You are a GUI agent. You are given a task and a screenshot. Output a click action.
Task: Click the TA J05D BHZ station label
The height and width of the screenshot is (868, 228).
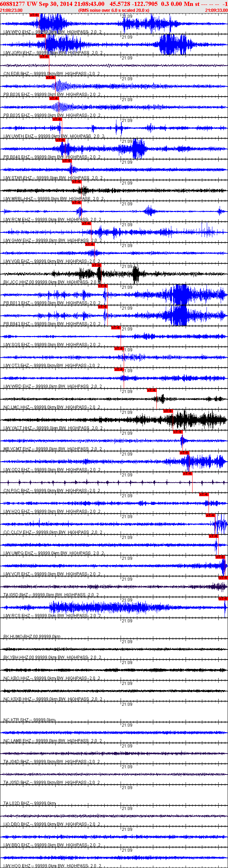52,783
